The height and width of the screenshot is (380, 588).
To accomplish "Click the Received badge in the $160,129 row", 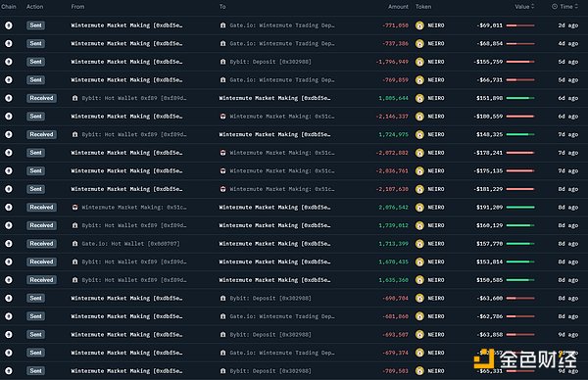I will [x=41, y=225].
